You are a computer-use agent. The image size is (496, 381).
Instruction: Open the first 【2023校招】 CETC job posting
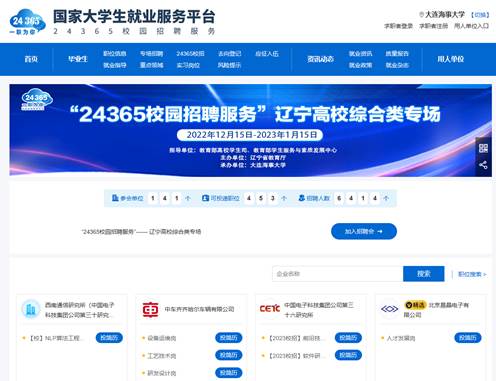(296, 338)
